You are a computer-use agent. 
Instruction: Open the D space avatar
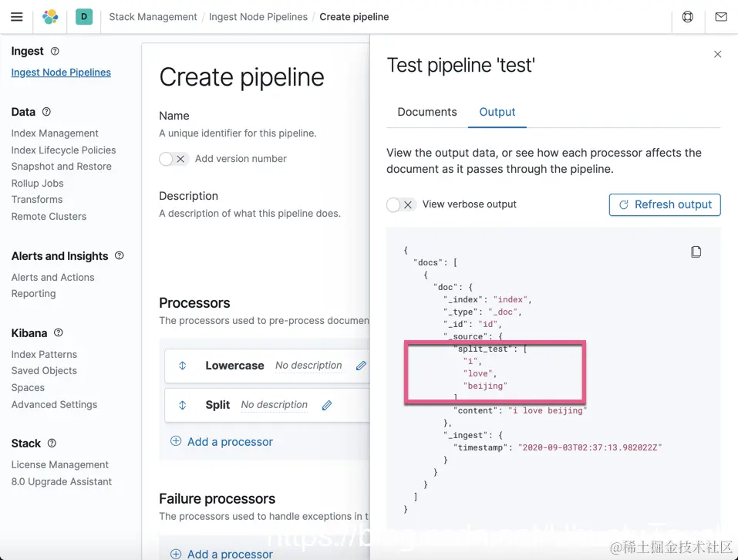coord(84,17)
